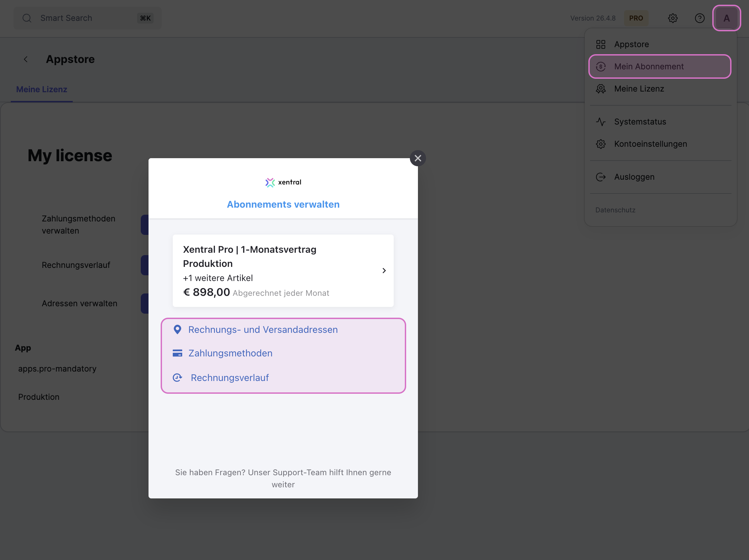Click the Rechnungsverlauf history clock icon
Screen dimensions: 749x560
click(x=177, y=378)
